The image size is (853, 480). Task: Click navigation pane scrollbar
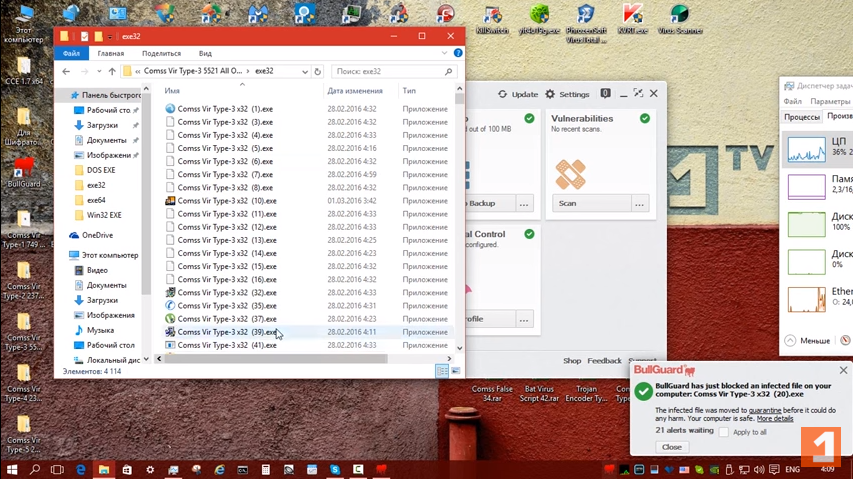146,193
